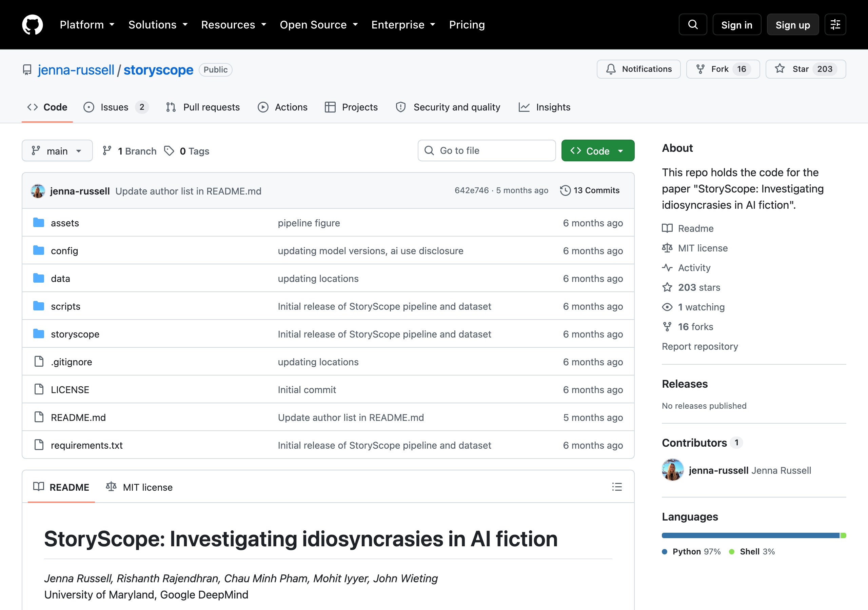The height and width of the screenshot is (610, 868).
Task: Click the branch icon next to 1 Branch
Action: tap(107, 151)
